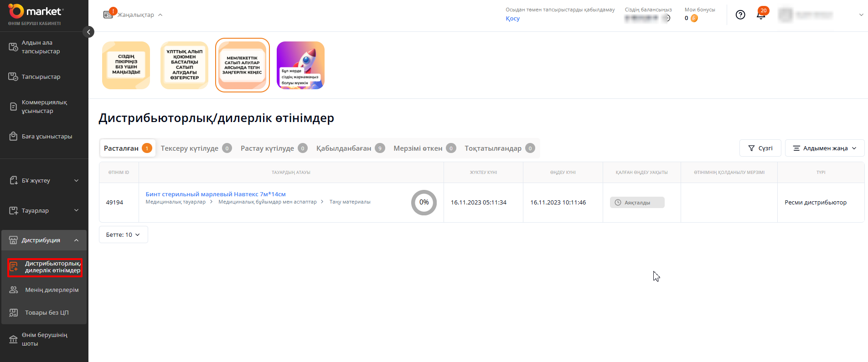Screen dimensions: 868x362
Task: Click the 0% circular progress indicator
Action: click(424, 203)
